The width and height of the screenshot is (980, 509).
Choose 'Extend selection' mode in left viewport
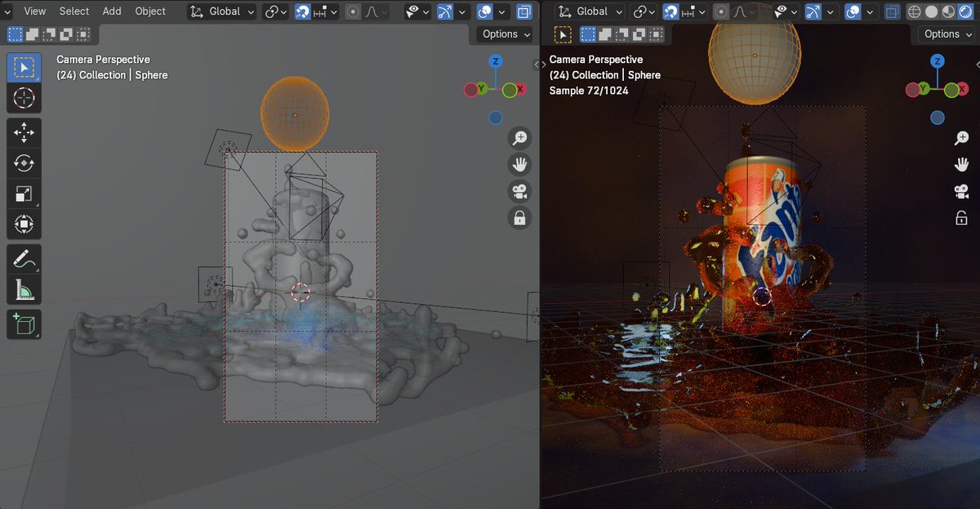pyautogui.click(x=32, y=34)
